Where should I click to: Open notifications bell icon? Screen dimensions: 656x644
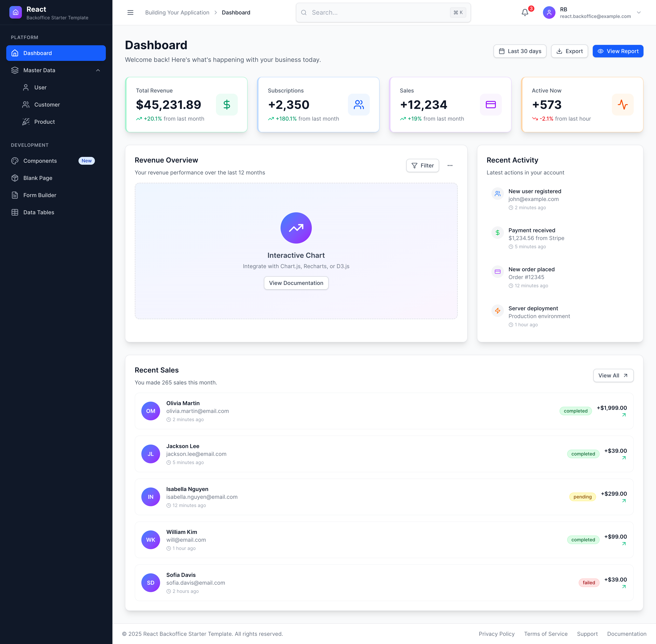pyautogui.click(x=525, y=12)
